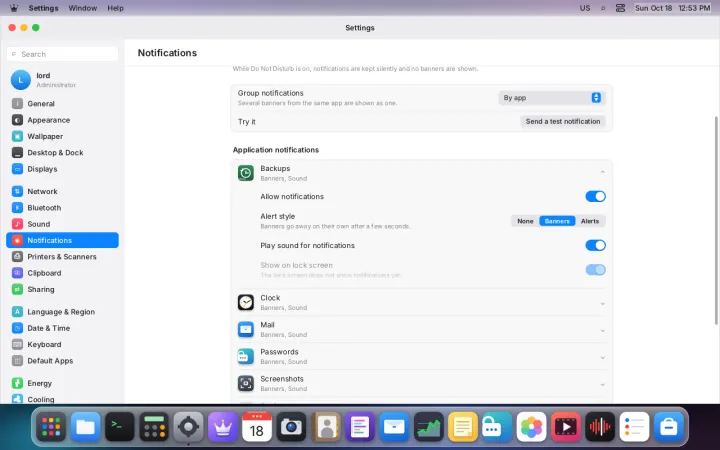The width and height of the screenshot is (720, 450).
Task: Open the control center icon in menu bar
Action: click(x=620, y=8)
